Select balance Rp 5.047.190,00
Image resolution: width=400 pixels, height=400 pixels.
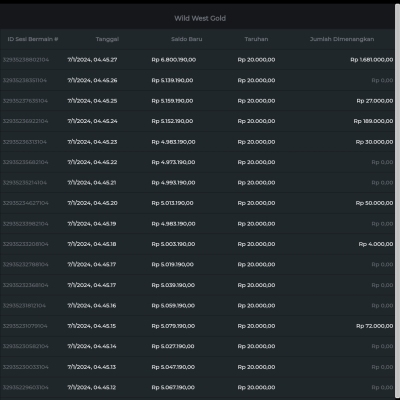tap(173, 367)
